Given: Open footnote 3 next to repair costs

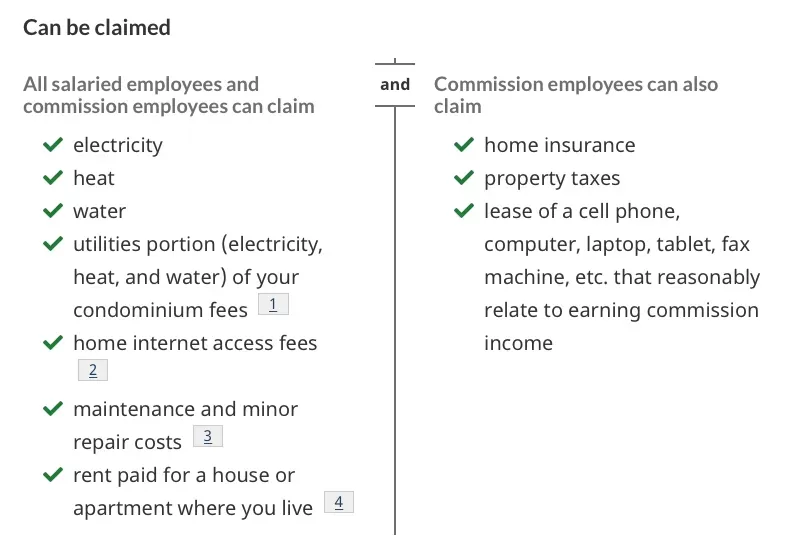Looking at the screenshot, I should click(x=208, y=436).
